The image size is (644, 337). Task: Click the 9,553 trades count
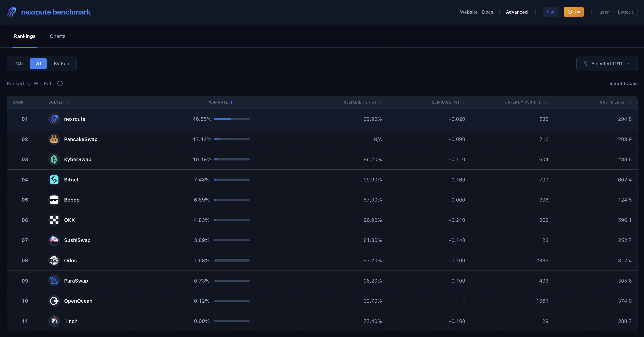pos(623,83)
